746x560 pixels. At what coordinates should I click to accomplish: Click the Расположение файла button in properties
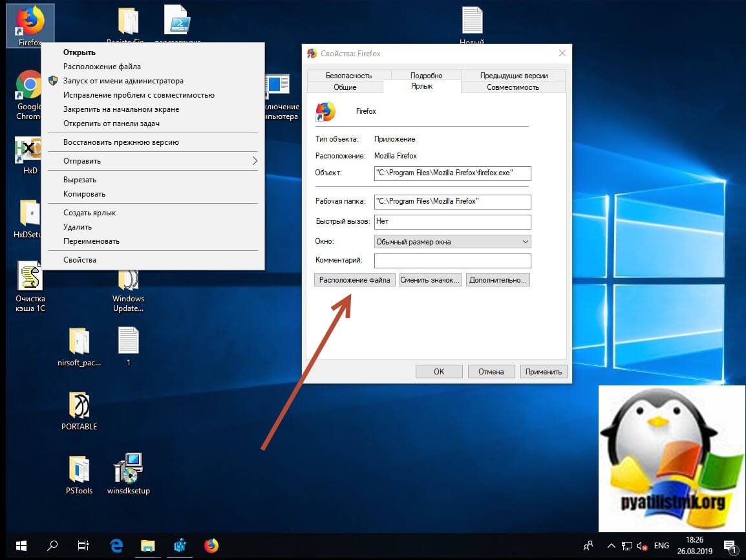point(354,280)
